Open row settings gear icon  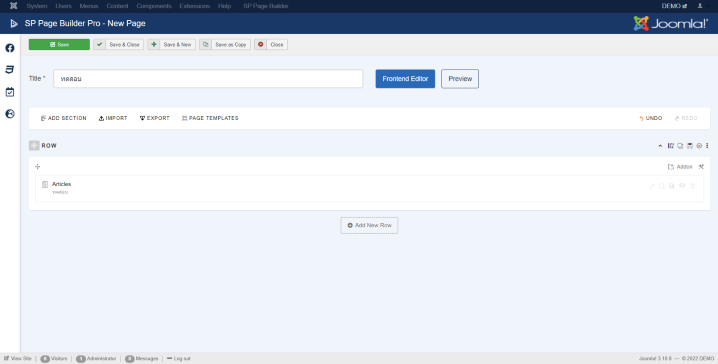click(699, 146)
